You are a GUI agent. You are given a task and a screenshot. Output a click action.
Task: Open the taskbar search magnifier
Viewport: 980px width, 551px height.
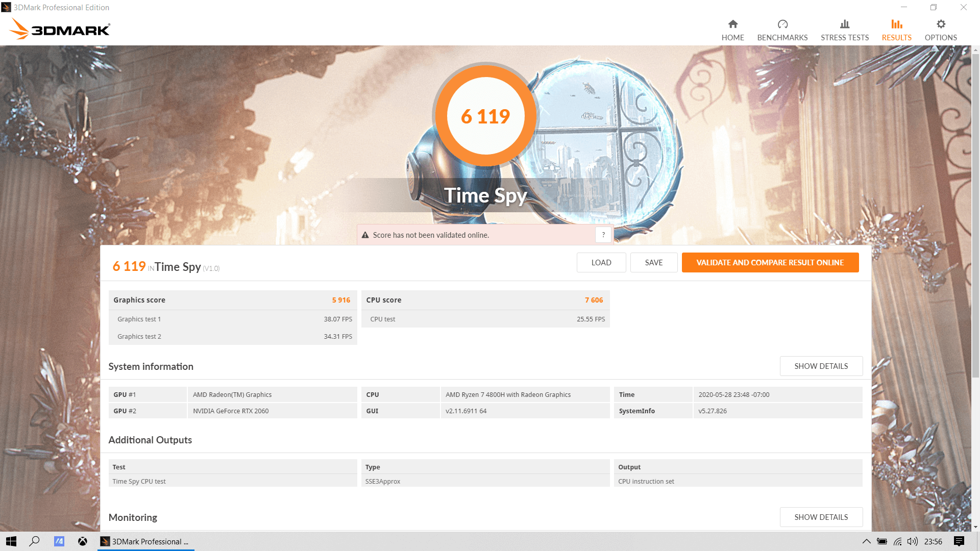34,541
